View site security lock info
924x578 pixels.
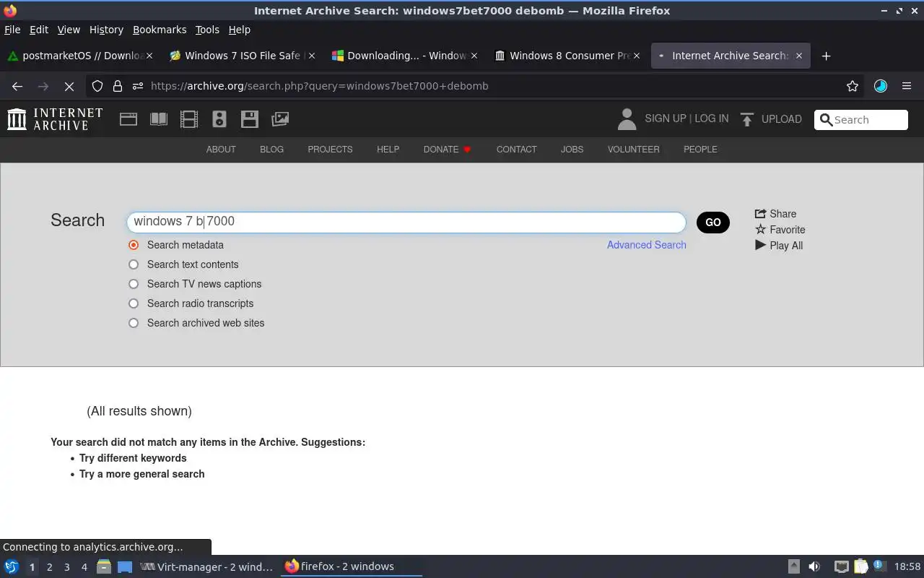(118, 86)
